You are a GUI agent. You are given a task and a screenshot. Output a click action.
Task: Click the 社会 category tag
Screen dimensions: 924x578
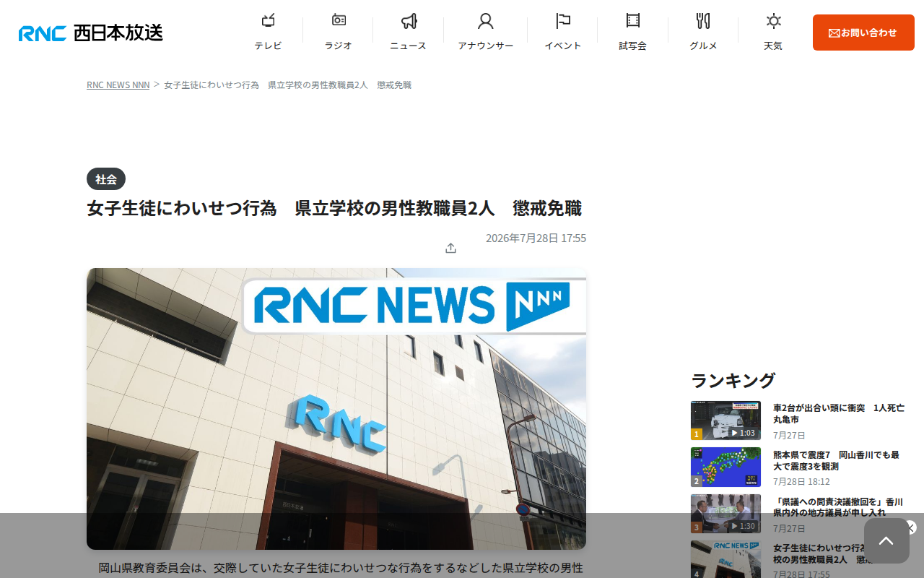pyautogui.click(x=106, y=179)
